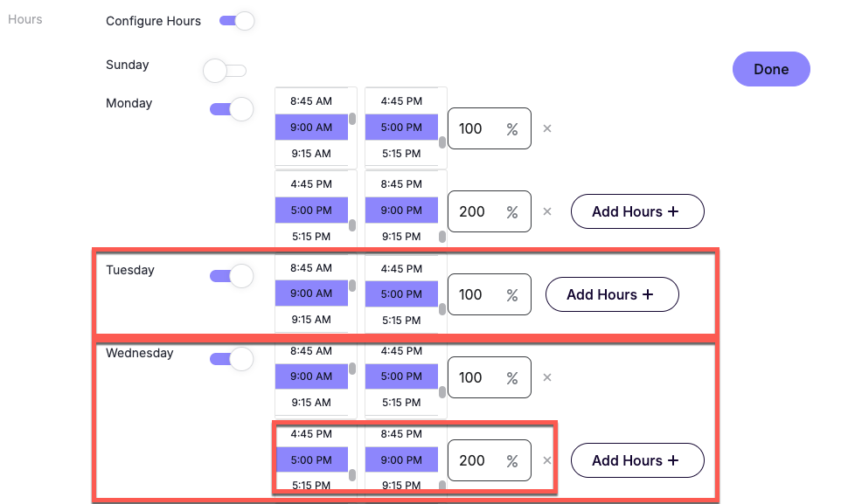Edit Wednesday's 100 percent field
The image size is (855, 504).
click(489, 377)
